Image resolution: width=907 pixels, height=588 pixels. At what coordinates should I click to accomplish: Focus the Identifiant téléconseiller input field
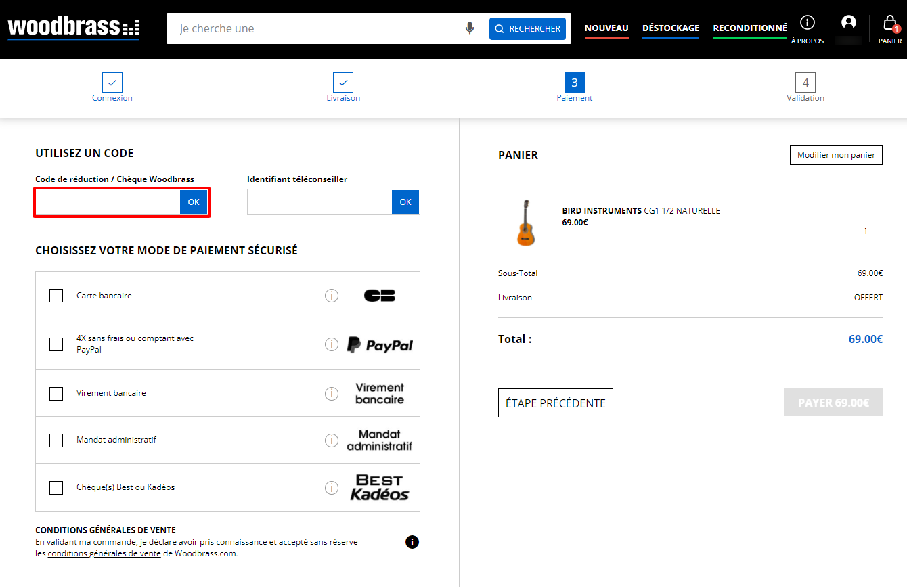tap(319, 202)
